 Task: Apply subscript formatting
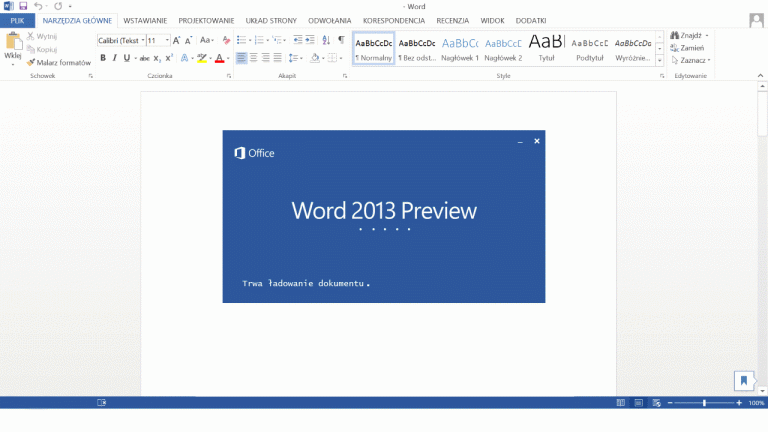[157, 58]
